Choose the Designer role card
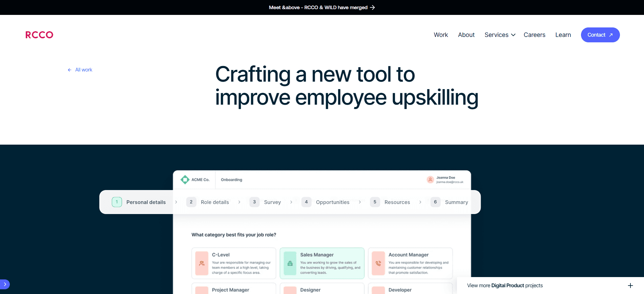The height and width of the screenshot is (294, 644). pos(322,289)
